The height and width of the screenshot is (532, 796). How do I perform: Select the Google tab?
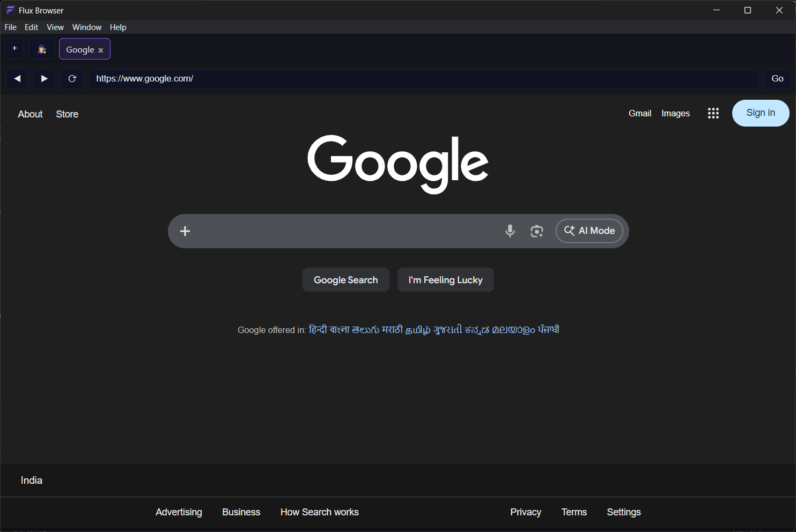(79, 49)
